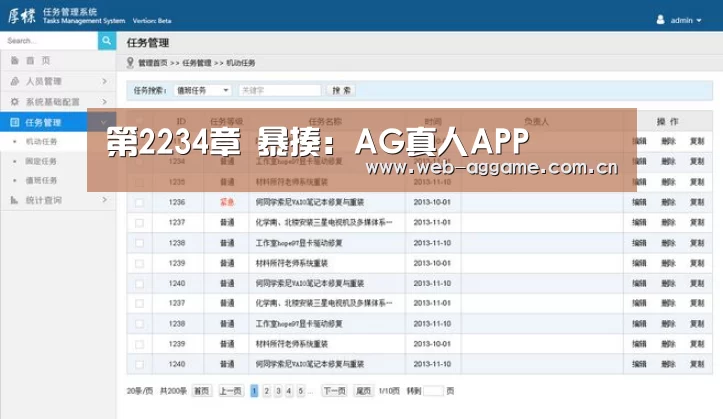Click the 首页 home icon in sidebar
Image resolution: width=723 pixels, height=419 pixels.
click(15, 60)
